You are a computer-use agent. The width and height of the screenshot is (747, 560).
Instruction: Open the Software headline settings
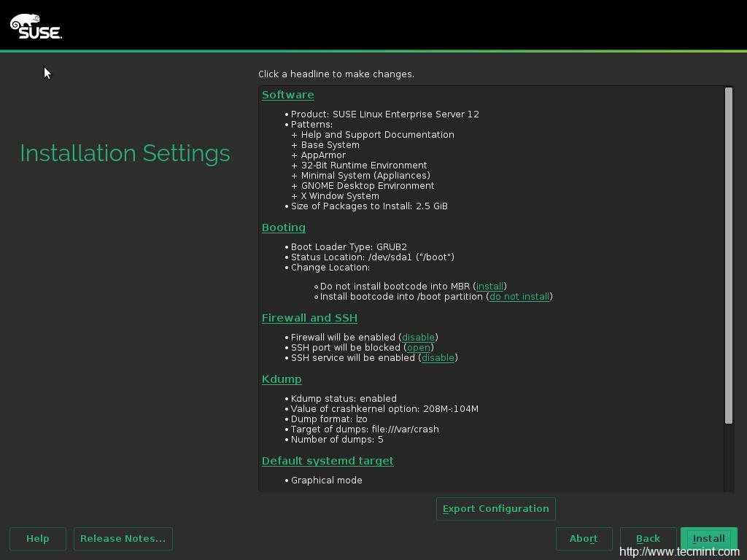pos(287,95)
